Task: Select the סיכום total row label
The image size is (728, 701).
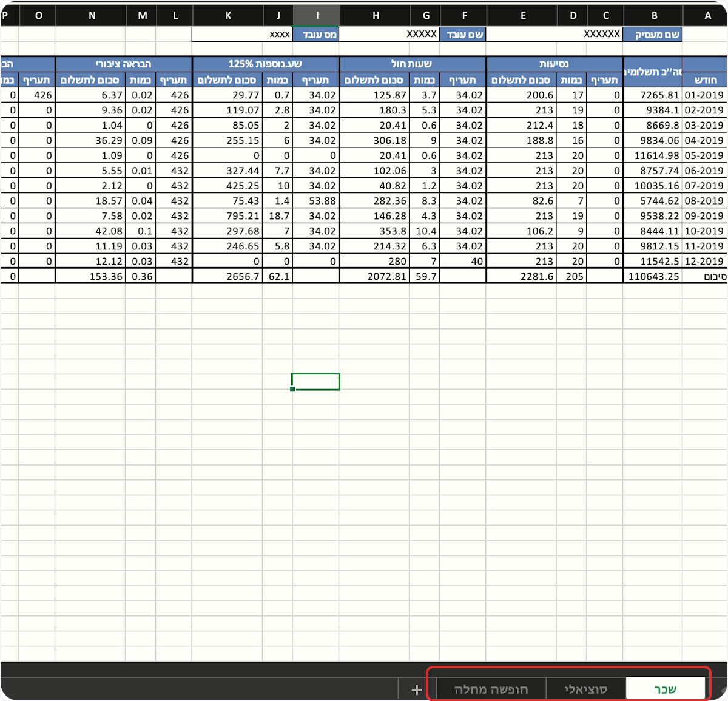Action: 707,276
